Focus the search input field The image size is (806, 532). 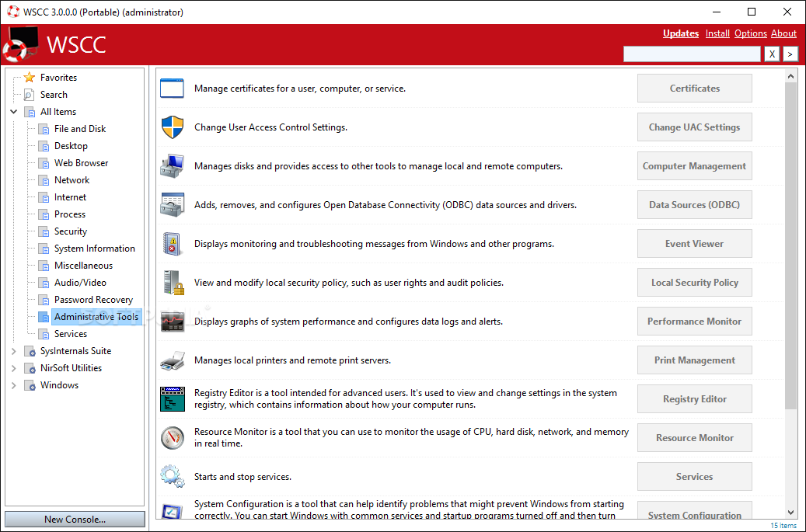692,54
